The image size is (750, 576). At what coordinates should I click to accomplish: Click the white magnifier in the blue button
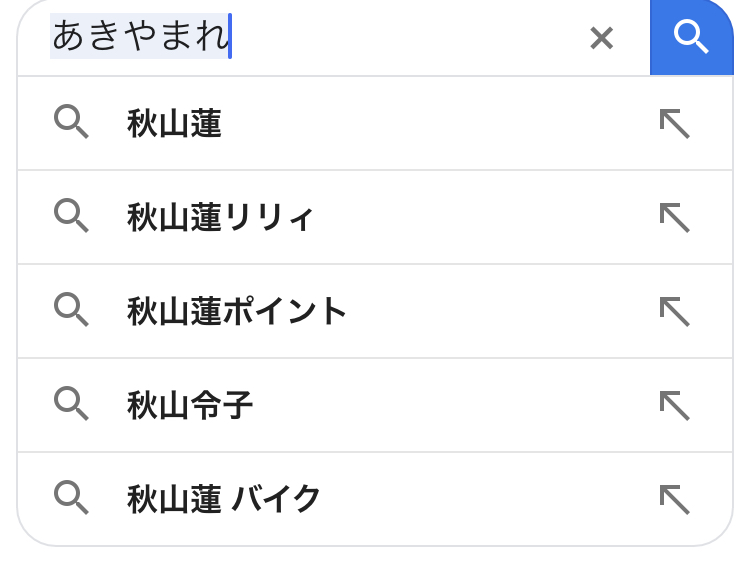[x=691, y=36]
